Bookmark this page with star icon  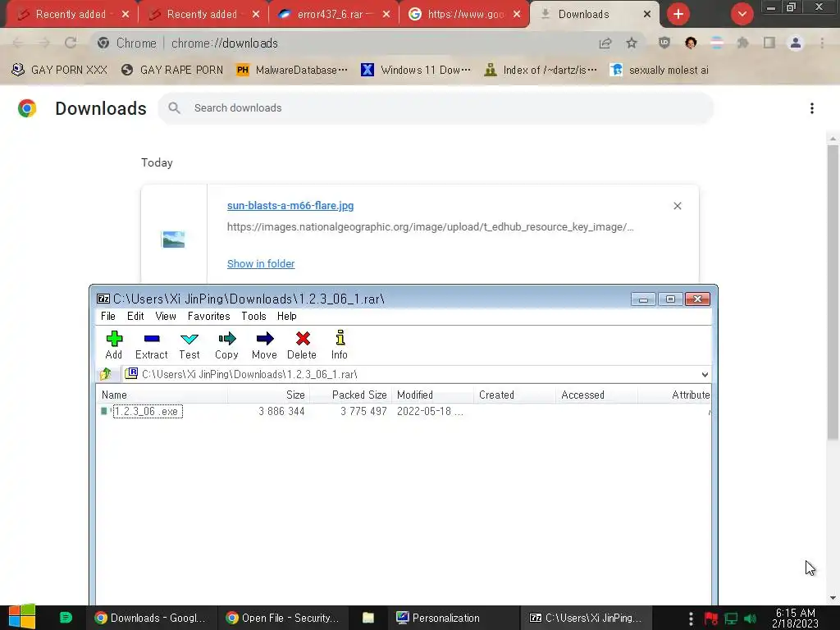tap(632, 43)
